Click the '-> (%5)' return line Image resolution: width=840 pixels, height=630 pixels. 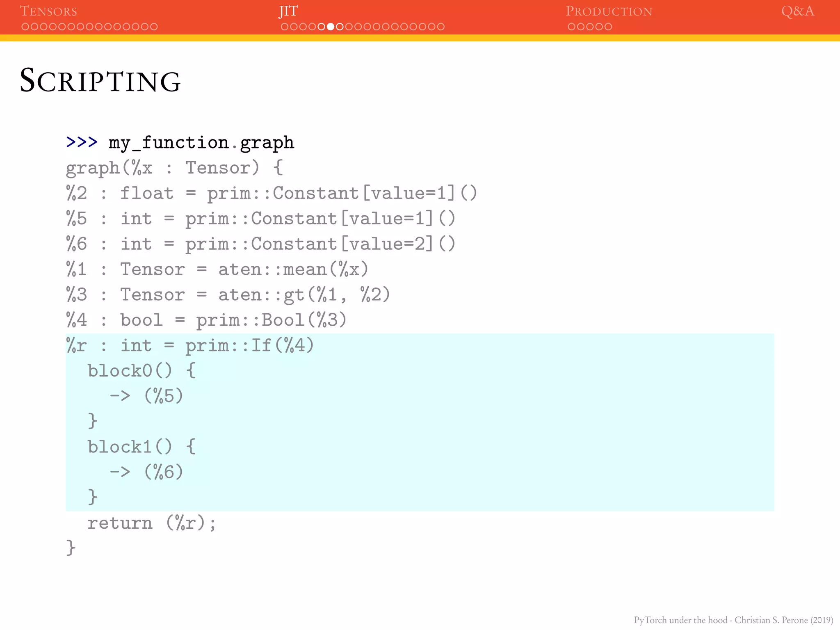click(x=146, y=396)
